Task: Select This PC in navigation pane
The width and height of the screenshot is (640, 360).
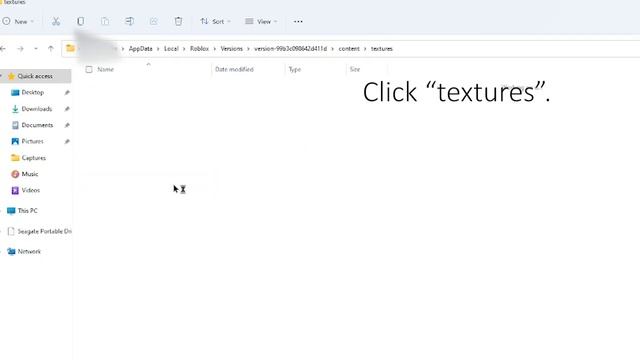Action: 27,211
